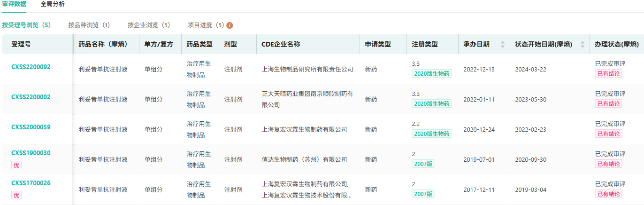Select the 按企业浏览（5）tab
This screenshot has height=205, width=644.
pos(149,25)
